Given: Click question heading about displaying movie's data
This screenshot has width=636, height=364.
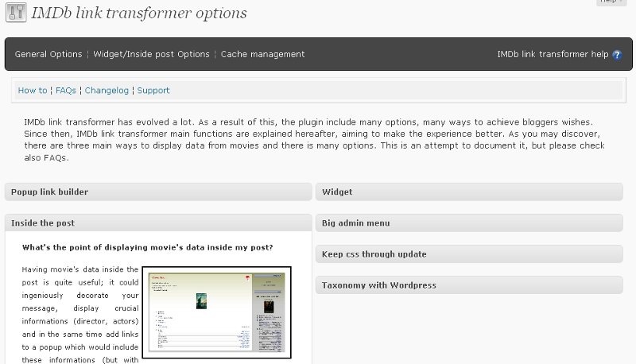Looking at the screenshot, I should pyautogui.click(x=147, y=247).
